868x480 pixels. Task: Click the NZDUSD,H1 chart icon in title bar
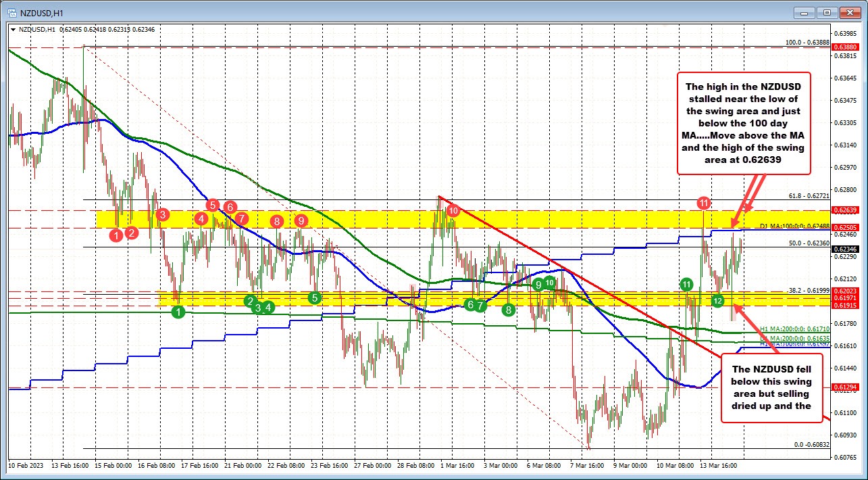tap(14, 11)
